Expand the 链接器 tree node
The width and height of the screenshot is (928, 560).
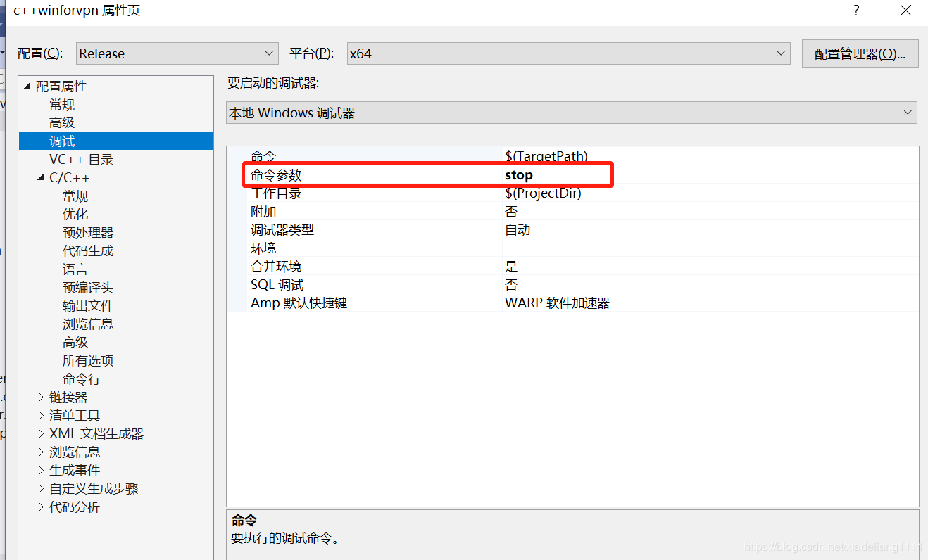click(41, 397)
